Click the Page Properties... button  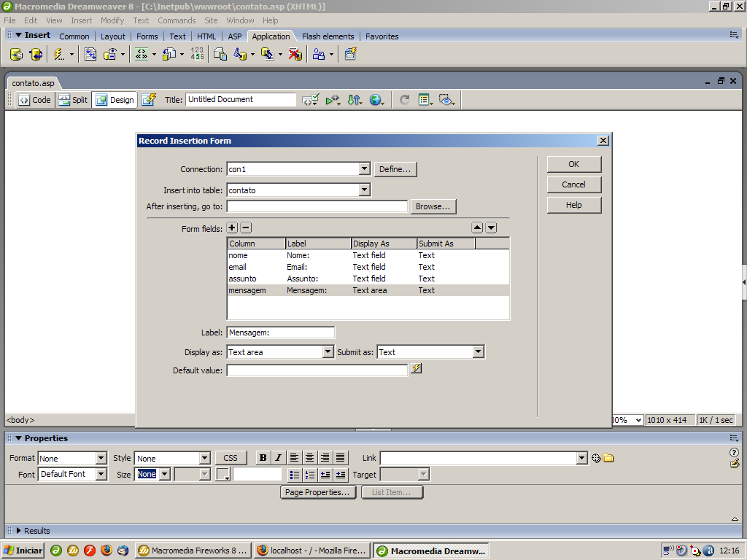click(318, 492)
